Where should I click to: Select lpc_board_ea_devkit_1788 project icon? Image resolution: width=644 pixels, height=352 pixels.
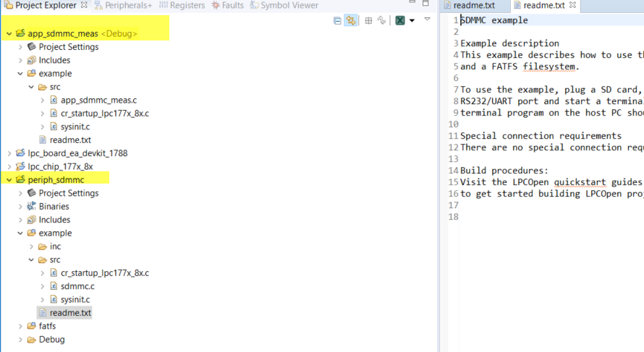pos(20,153)
